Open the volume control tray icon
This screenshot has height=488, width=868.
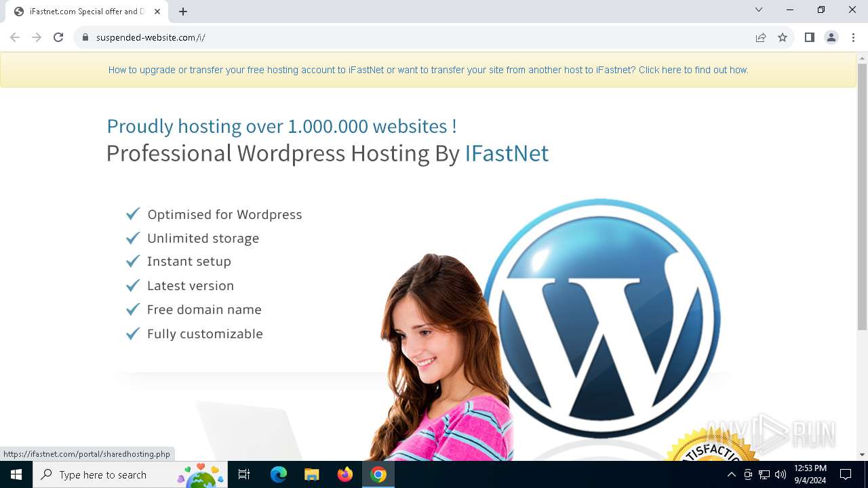point(781,474)
